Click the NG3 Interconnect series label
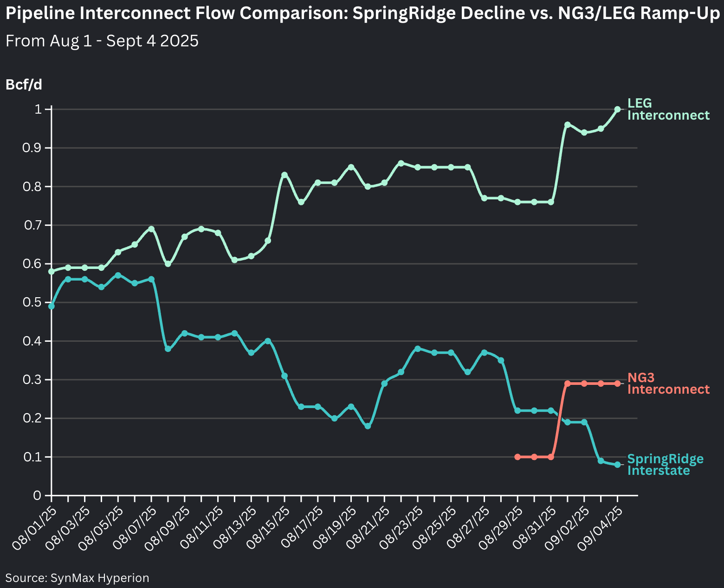Screen dimensions: 724x588 pyautogui.click(x=668, y=383)
